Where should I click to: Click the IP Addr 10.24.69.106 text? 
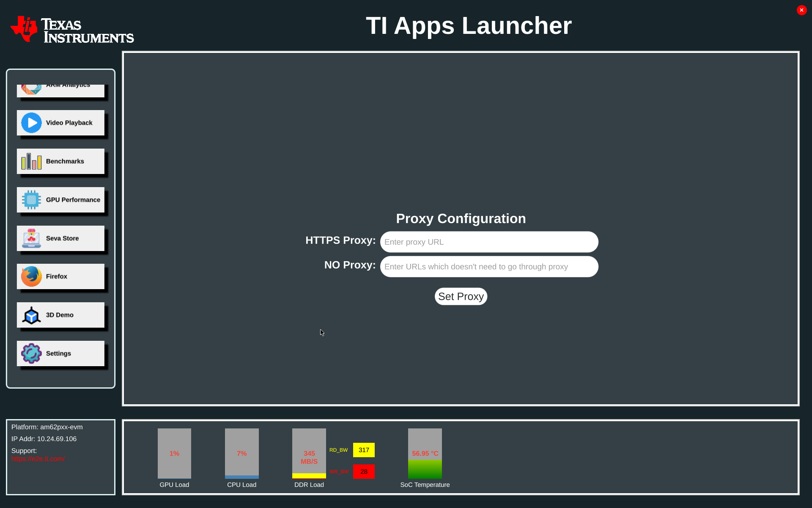click(44, 439)
